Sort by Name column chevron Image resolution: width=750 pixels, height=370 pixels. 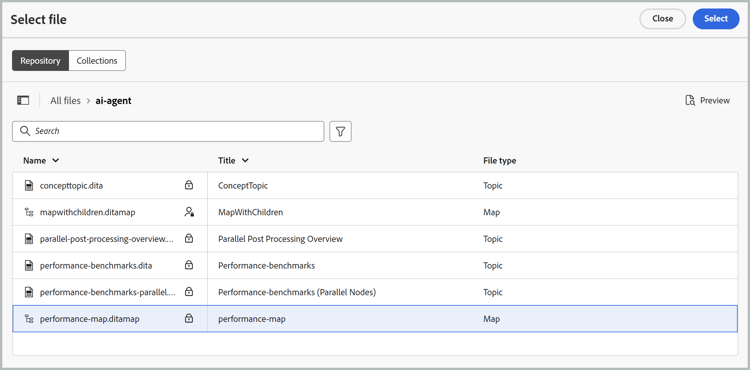tap(55, 161)
